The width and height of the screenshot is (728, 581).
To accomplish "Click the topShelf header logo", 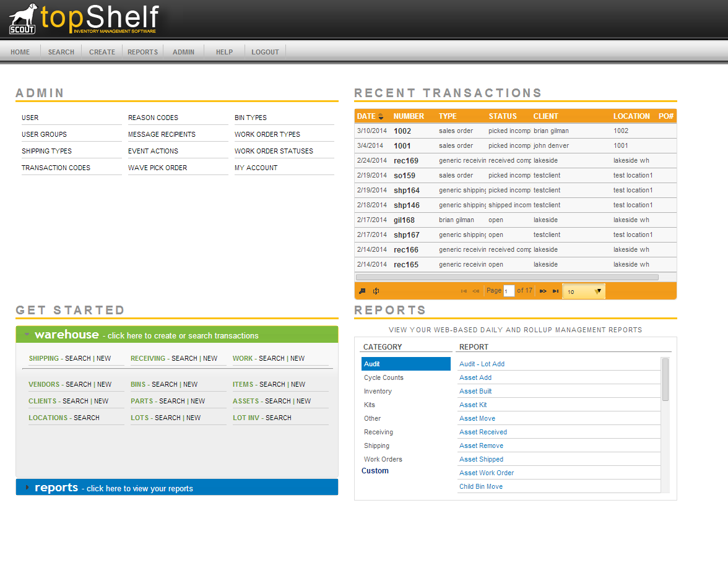I will point(99,19).
